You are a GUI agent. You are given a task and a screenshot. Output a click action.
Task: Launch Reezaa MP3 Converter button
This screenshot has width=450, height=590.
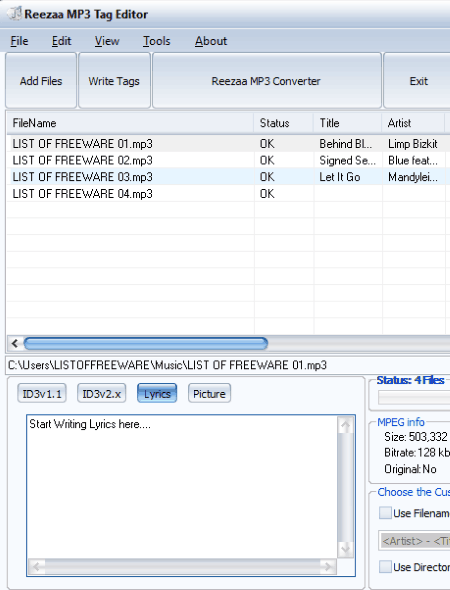coord(266,81)
